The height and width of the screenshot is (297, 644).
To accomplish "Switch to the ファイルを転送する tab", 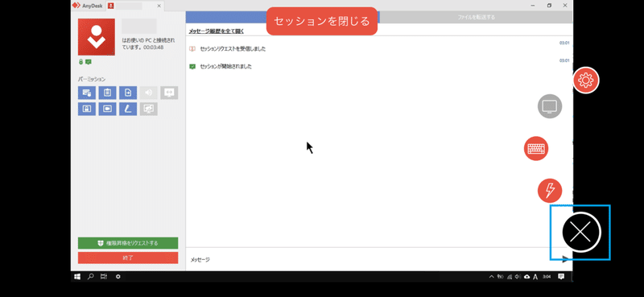I will (x=476, y=17).
